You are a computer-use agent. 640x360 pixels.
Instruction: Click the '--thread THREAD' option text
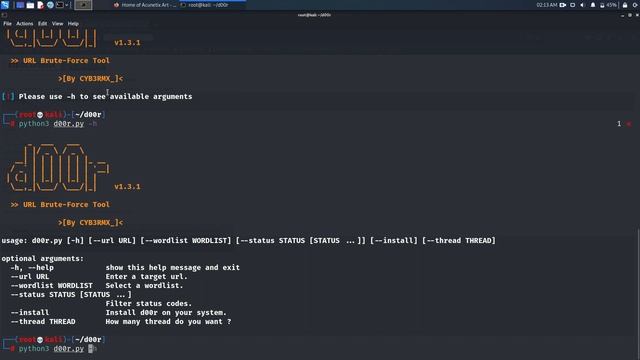coord(43,321)
